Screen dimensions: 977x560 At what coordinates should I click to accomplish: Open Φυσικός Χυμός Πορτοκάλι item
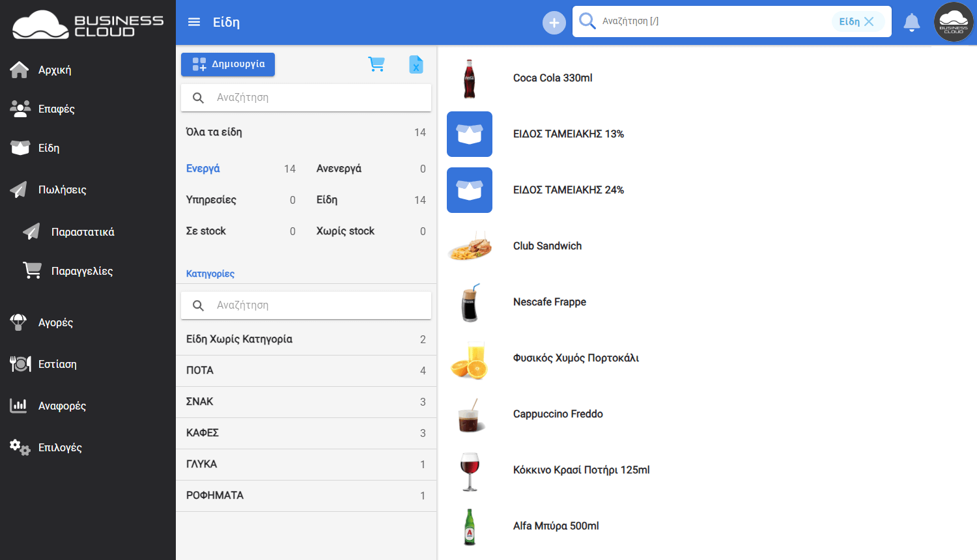pyautogui.click(x=576, y=358)
